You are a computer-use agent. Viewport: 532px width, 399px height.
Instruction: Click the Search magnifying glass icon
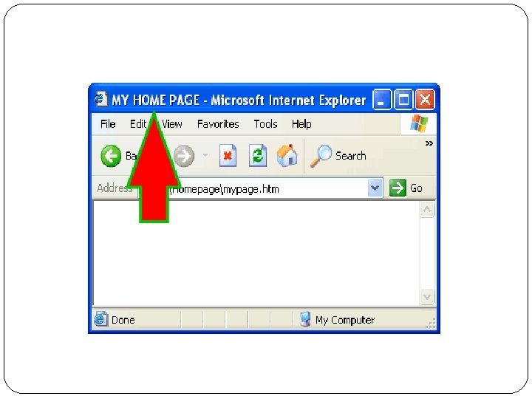tap(321, 156)
